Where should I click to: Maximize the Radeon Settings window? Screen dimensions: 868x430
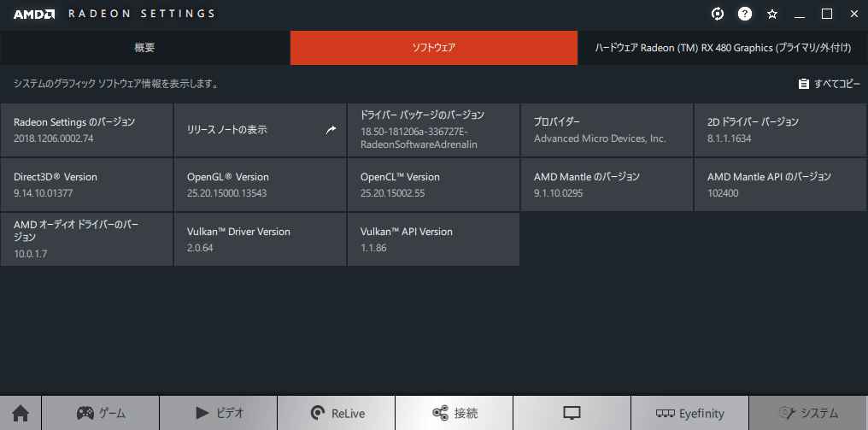[826, 15]
